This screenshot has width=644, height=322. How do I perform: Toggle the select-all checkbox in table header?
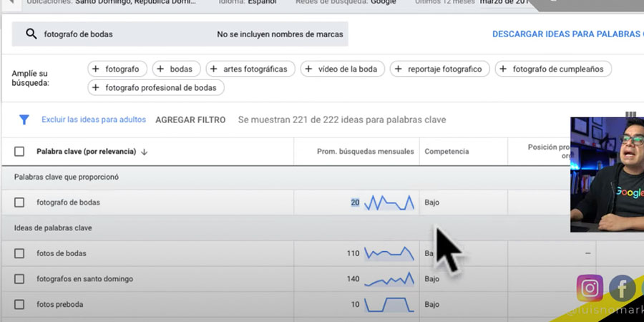[x=19, y=152]
